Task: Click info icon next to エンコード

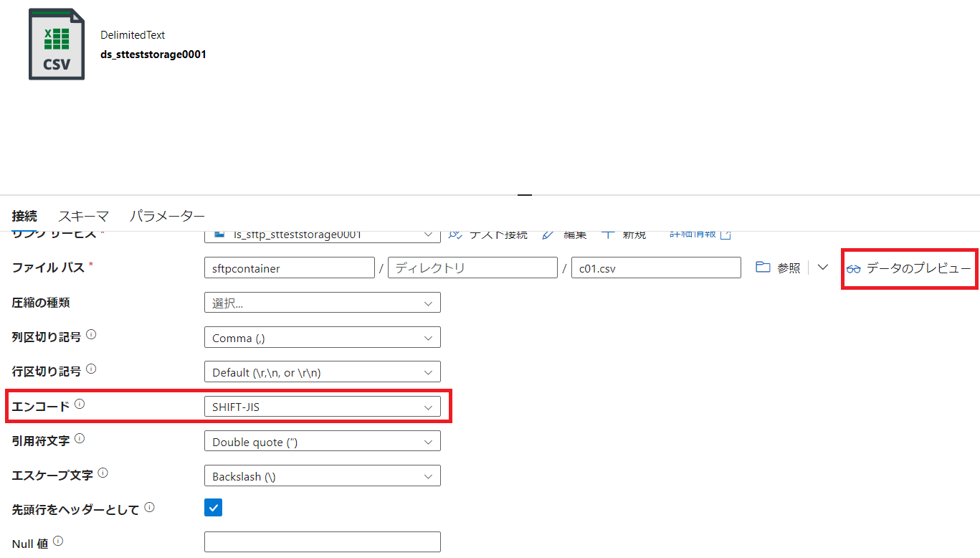Action: pos(80,404)
